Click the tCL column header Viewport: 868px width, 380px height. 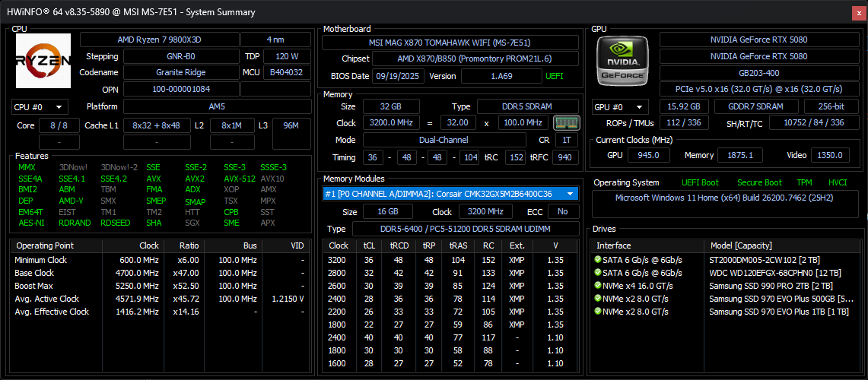click(369, 245)
